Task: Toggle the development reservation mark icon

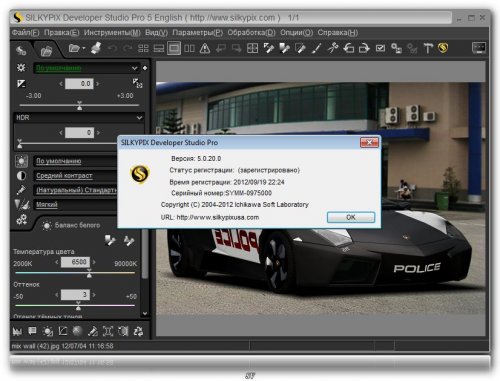Action: (x=380, y=49)
